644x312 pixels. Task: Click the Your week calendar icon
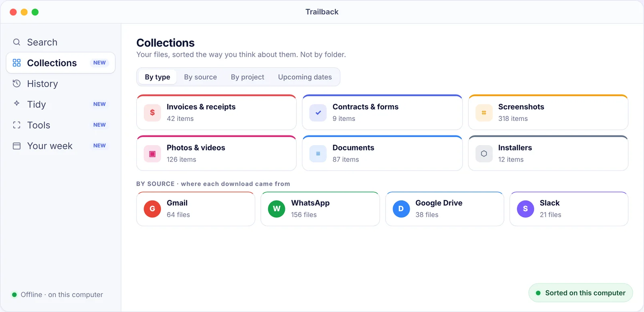click(17, 146)
